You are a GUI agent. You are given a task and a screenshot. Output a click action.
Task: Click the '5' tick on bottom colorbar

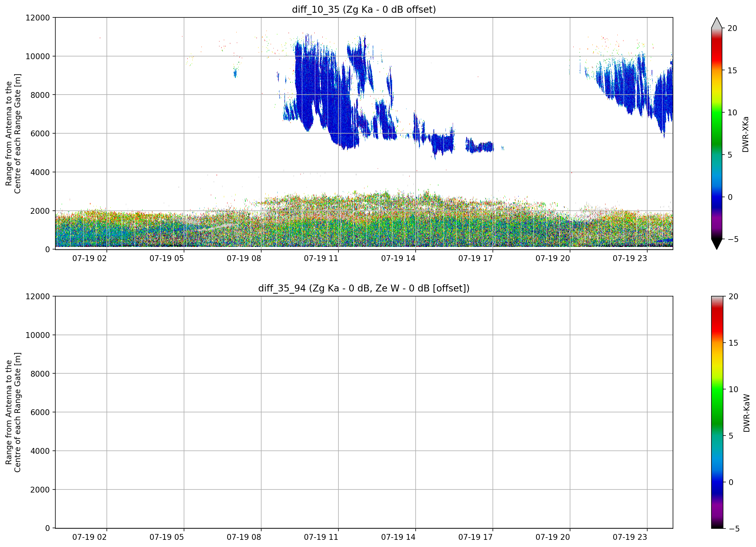click(731, 436)
